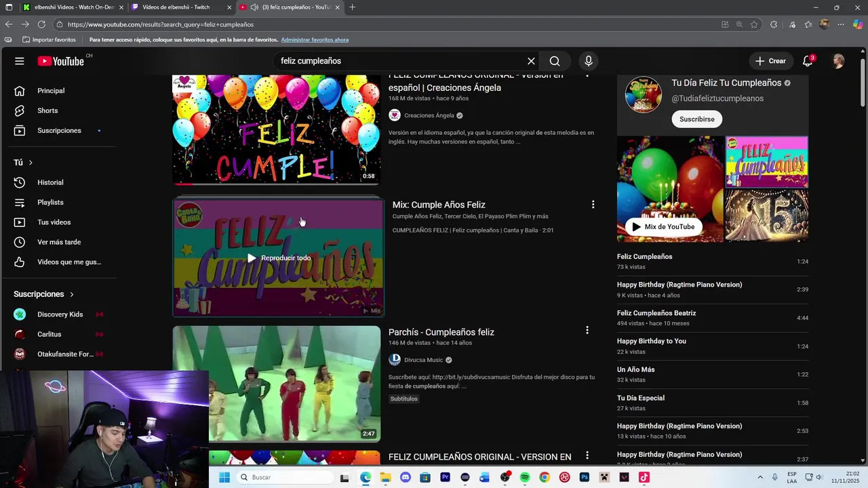Click the Parchís dancing kids thumbnail

pos(277,384)
